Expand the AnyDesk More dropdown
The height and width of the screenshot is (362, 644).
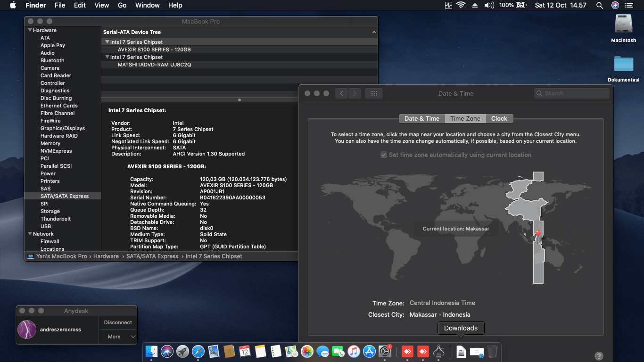click(118, 337)
